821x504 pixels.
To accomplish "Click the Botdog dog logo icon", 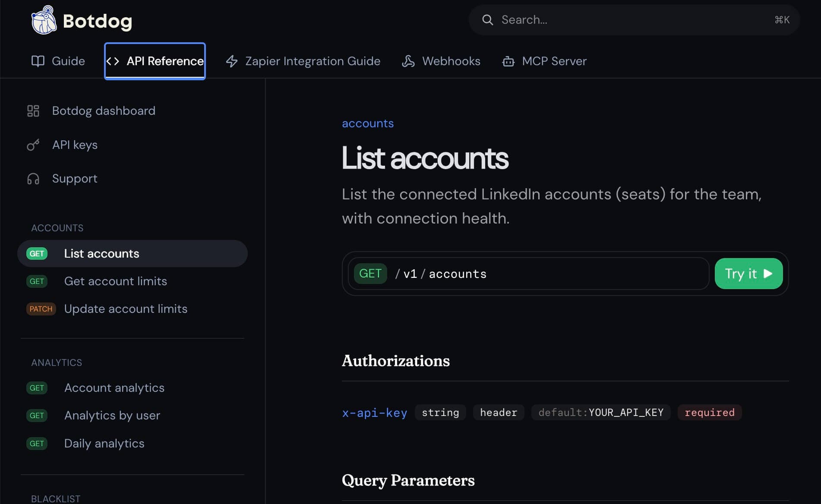I will click(x=44, y=20).
